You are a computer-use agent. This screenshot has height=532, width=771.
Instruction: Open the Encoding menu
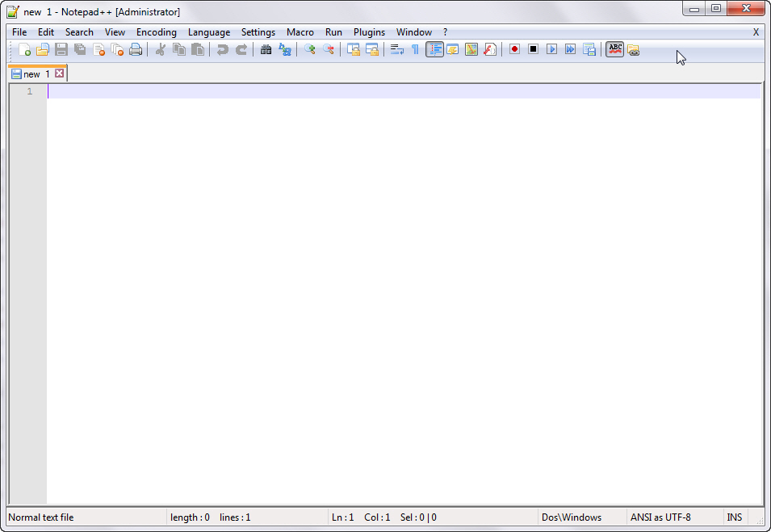157,32
